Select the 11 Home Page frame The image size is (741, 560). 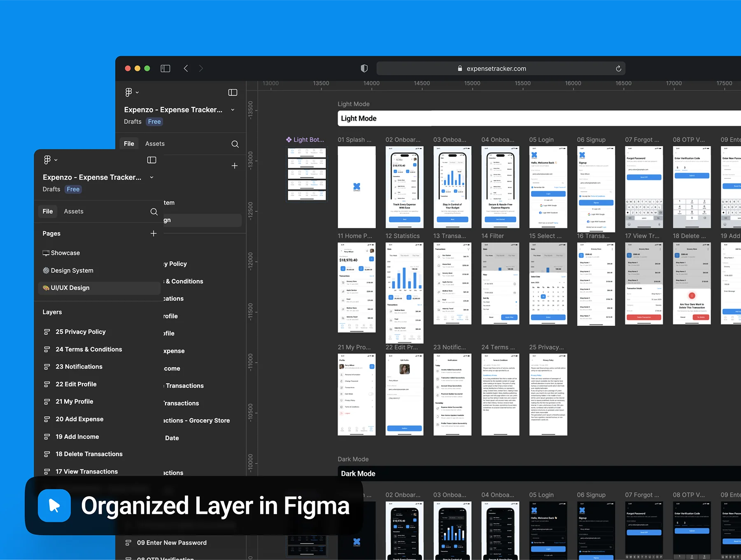(357, 287)
